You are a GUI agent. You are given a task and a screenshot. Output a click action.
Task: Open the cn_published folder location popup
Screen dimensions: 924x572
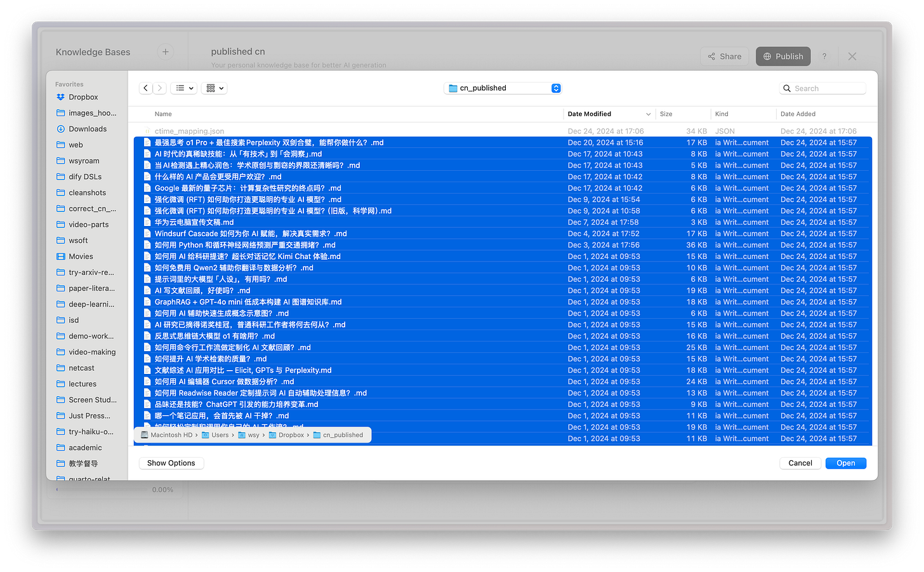tap(503, 88)
